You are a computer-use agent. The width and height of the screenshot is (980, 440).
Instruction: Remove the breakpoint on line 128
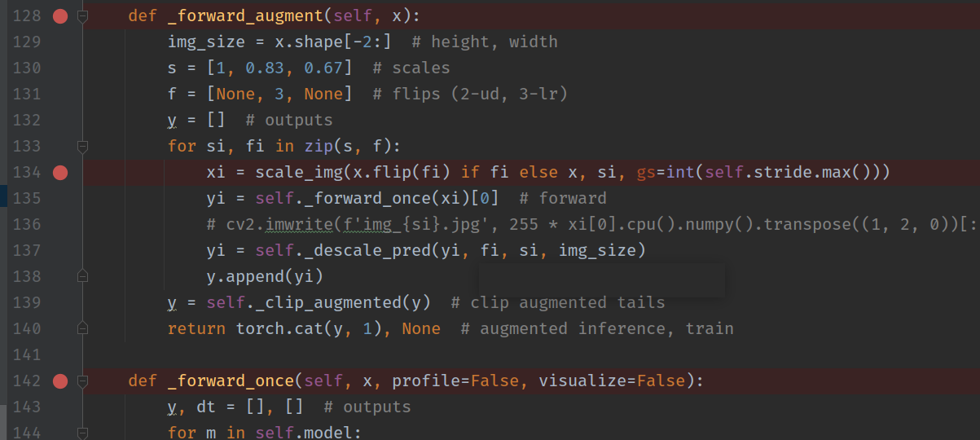pyautogui.click(x=59, y=15)
